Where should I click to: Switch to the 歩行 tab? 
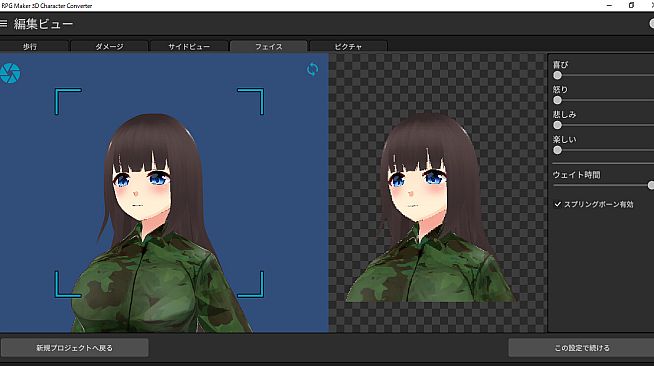[x=30, y=46]
